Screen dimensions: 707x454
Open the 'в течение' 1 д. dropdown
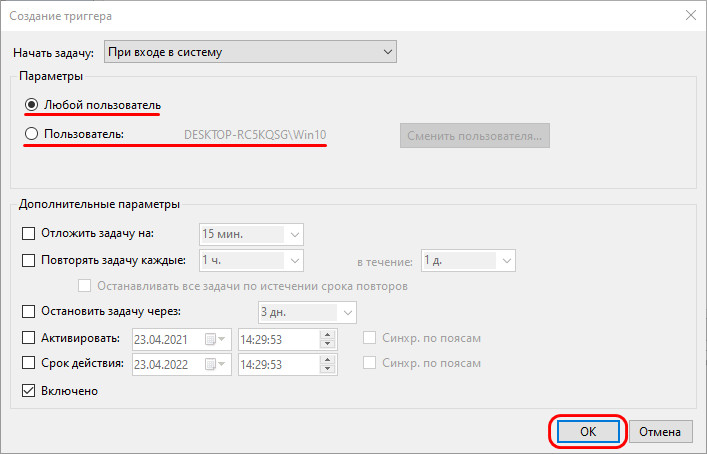468,261
